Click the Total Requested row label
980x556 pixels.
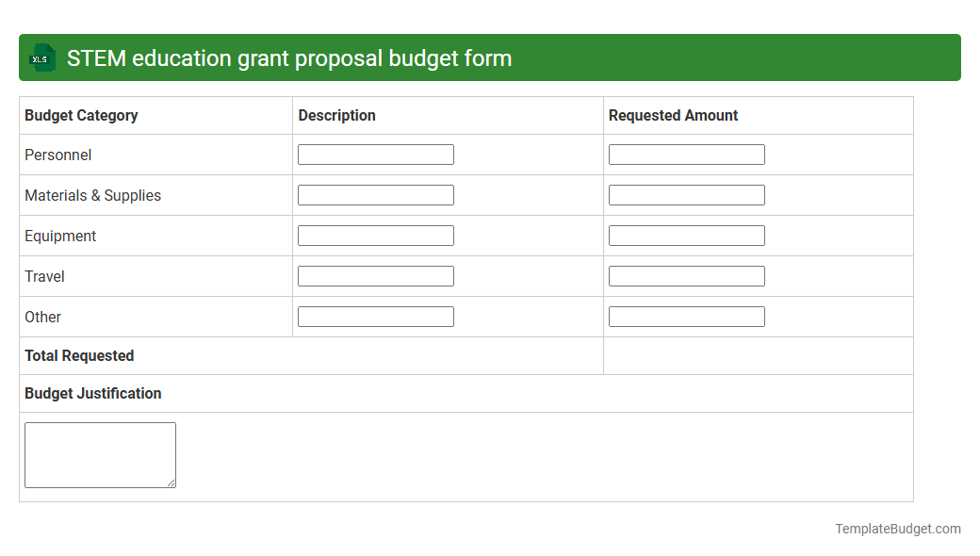[78, 355]
